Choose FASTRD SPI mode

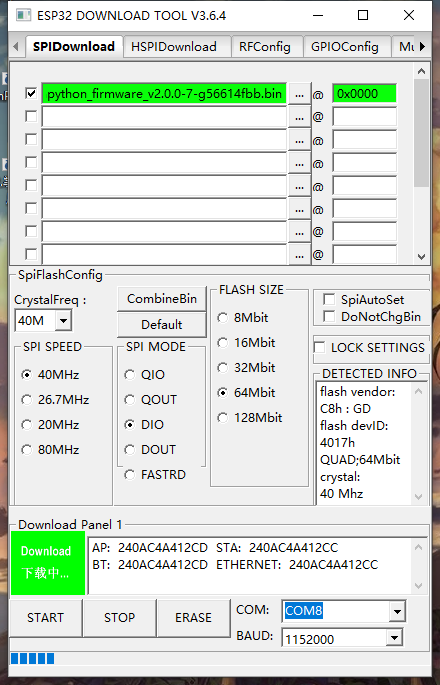[155, 474]
